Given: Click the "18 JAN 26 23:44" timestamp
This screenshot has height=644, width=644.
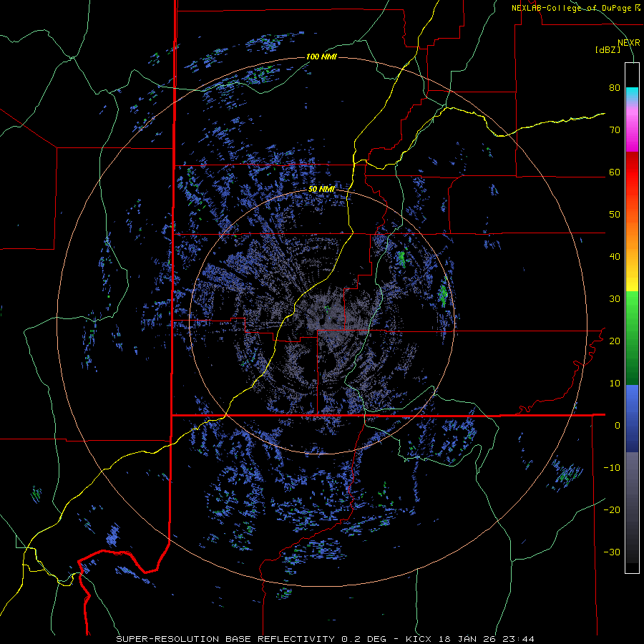Looking at the screenshot, I should [487, 639].
